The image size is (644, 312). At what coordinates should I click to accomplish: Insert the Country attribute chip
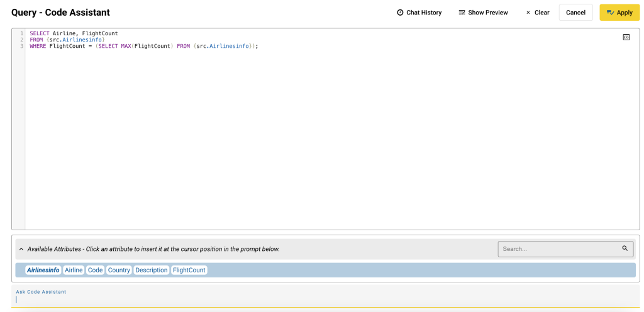point(119,270)
